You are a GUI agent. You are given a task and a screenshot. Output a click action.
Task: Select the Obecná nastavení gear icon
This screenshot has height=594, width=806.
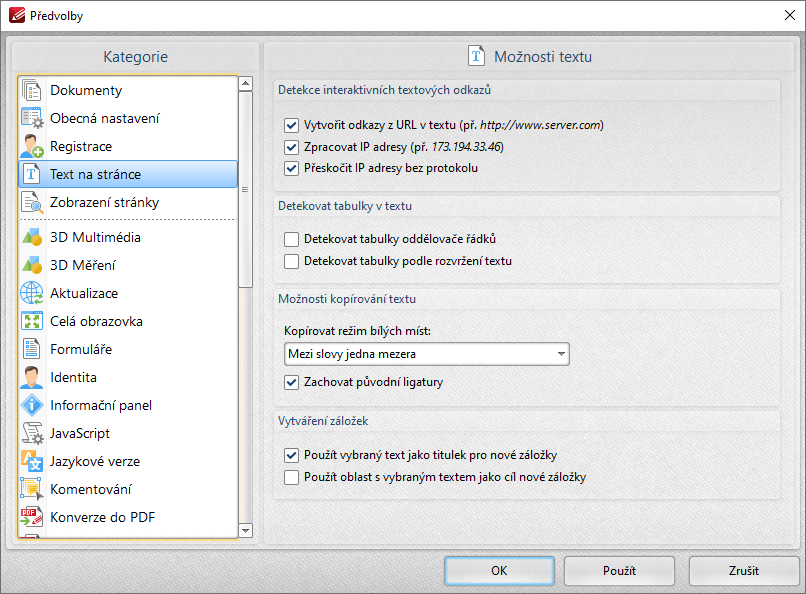pos(32,118)
